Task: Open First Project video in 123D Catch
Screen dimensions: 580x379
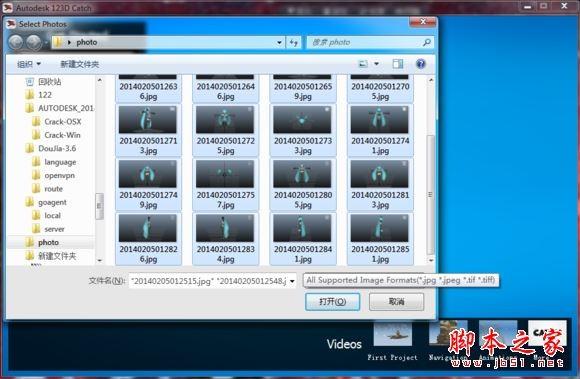Action: [x=392, y=334]
